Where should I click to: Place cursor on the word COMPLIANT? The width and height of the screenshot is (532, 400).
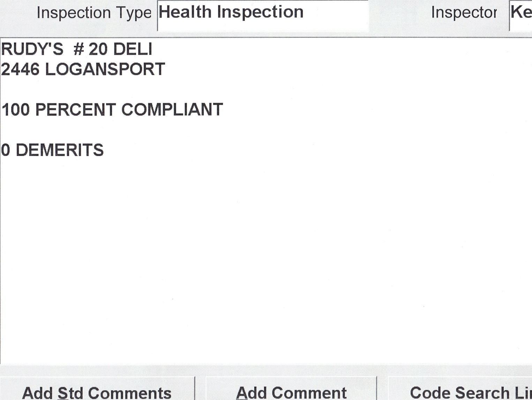click(172, 110)
